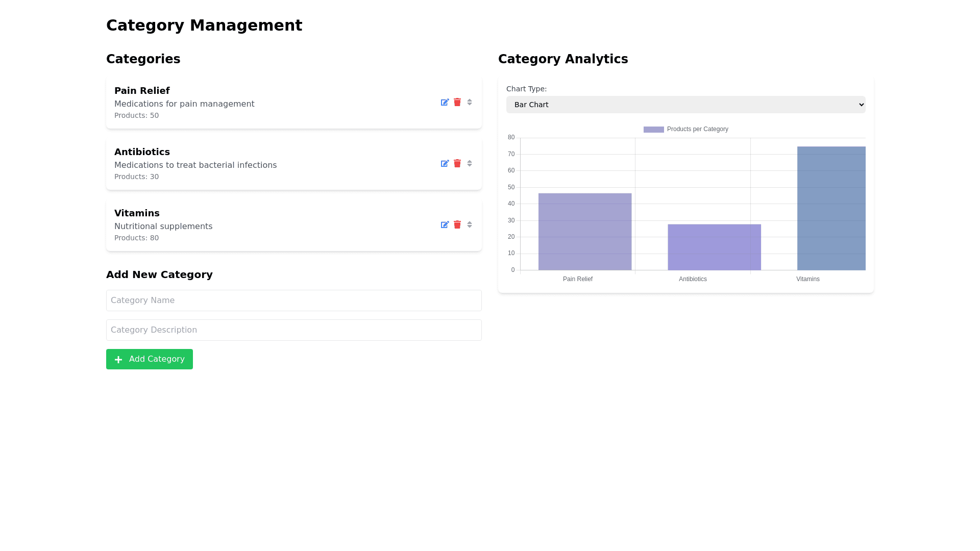
Task: Delete the Antibiotics category
Action: [457, 163]
